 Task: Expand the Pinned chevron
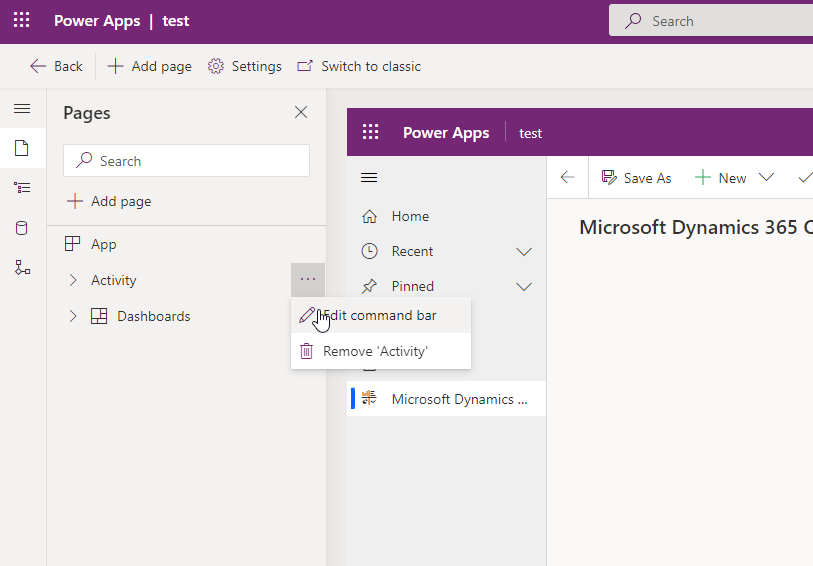[x=524, y=287]
